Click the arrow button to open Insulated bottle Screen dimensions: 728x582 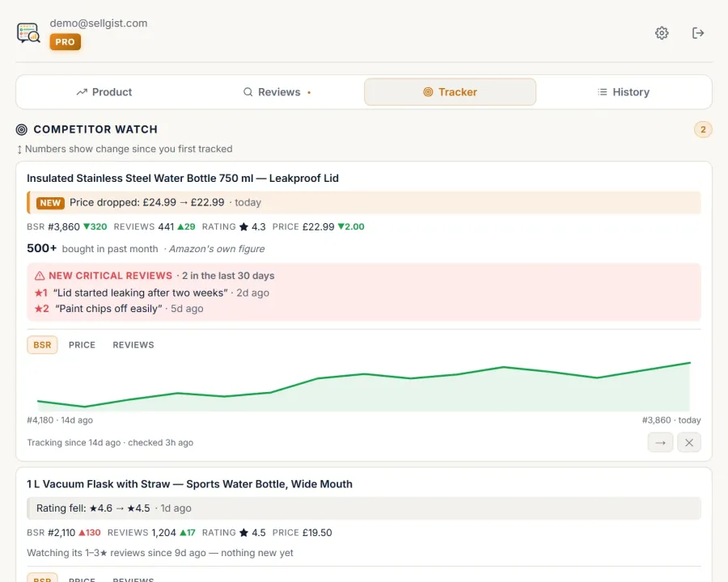[660, 443]
